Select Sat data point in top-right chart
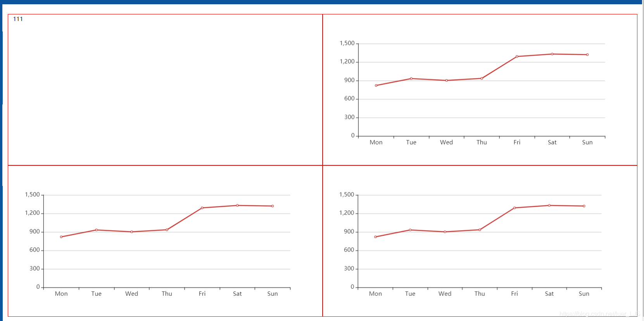The height and width of the screenshot is (321, 644). coord(552,54)
